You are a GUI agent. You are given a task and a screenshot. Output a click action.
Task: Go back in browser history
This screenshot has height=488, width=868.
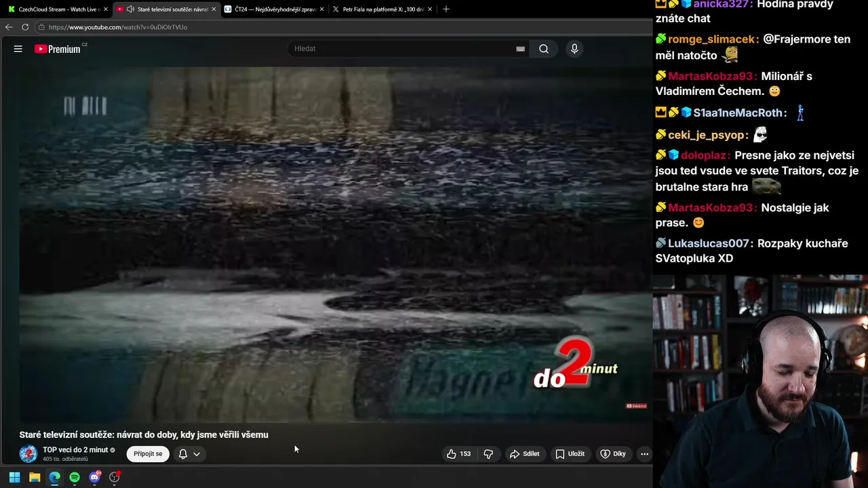9,27
